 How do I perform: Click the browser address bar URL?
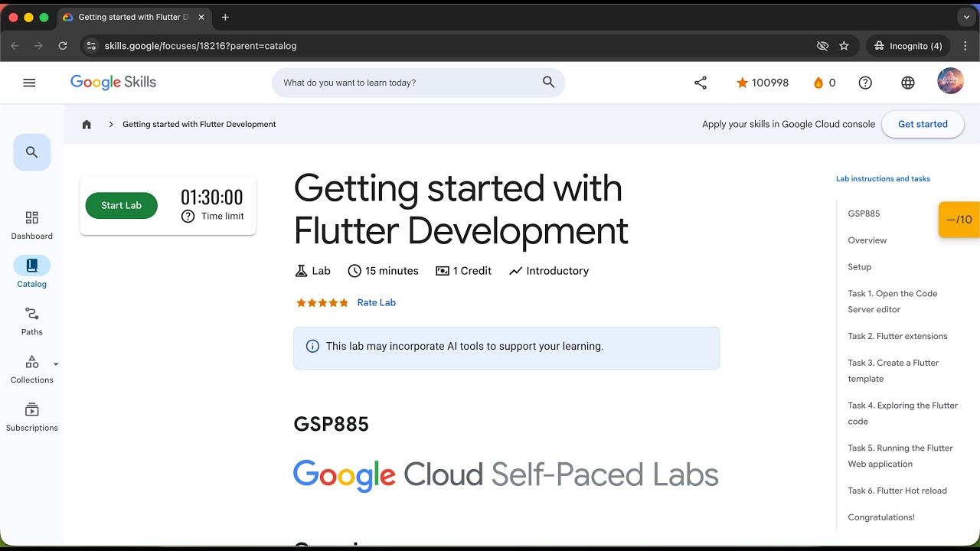(x=201, y=46)
